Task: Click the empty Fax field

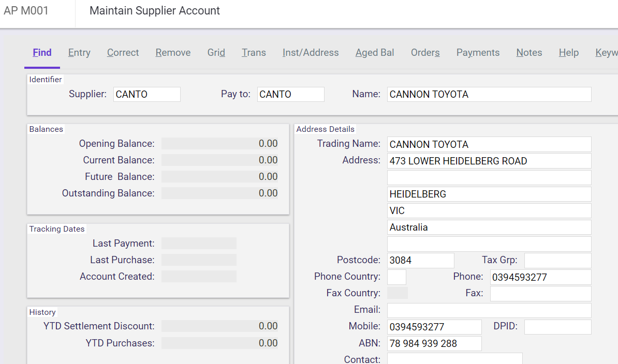Action: click(x=541, y=294)
